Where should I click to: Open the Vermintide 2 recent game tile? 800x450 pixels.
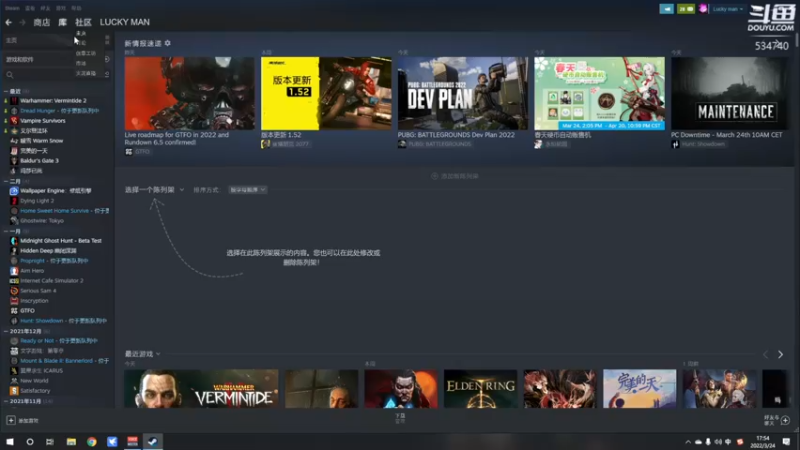202,389
